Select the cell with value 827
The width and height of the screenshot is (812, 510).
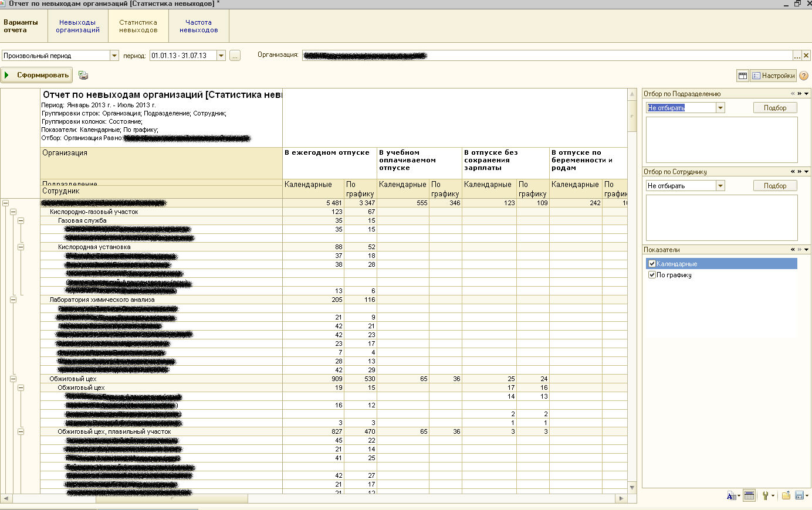point(313,431)
